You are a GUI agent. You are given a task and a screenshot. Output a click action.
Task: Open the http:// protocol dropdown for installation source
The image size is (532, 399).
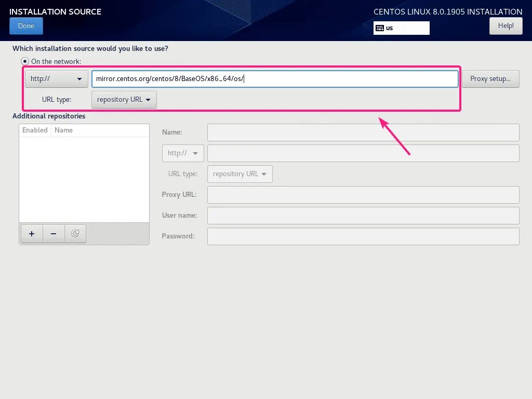(56, 79)
